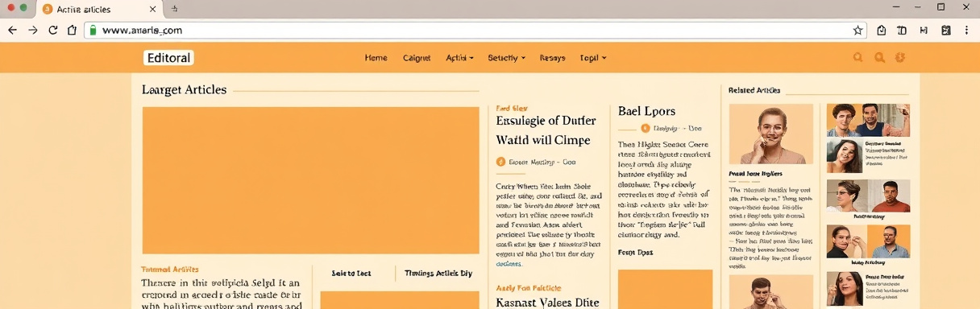980x309 pixels.
Task: Expand the 'Topil' dropdown menu
Action: click(x=592, y=58)
